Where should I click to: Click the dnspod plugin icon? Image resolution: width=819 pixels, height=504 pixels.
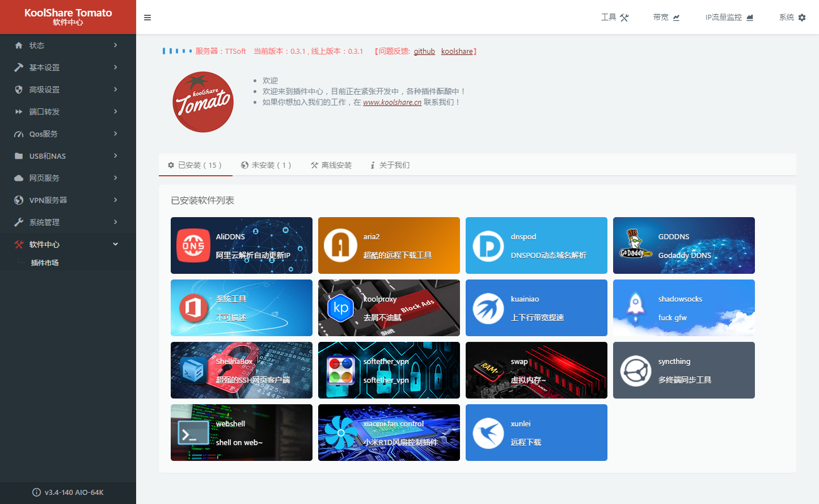(488, 245)
